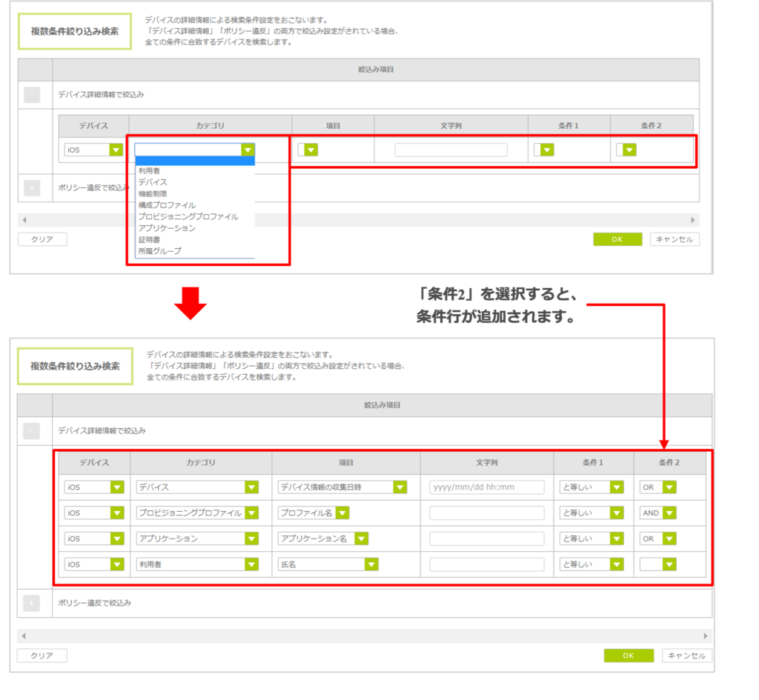Pick 所属グループ from the open category list

pyautogui.click(x=159, y=251)
